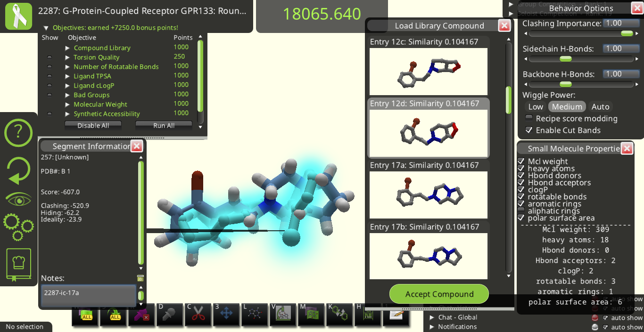This screenshot has width=644, height=332.
Task: Expand the Torsion Quality objective
Action: pos(68,57)
